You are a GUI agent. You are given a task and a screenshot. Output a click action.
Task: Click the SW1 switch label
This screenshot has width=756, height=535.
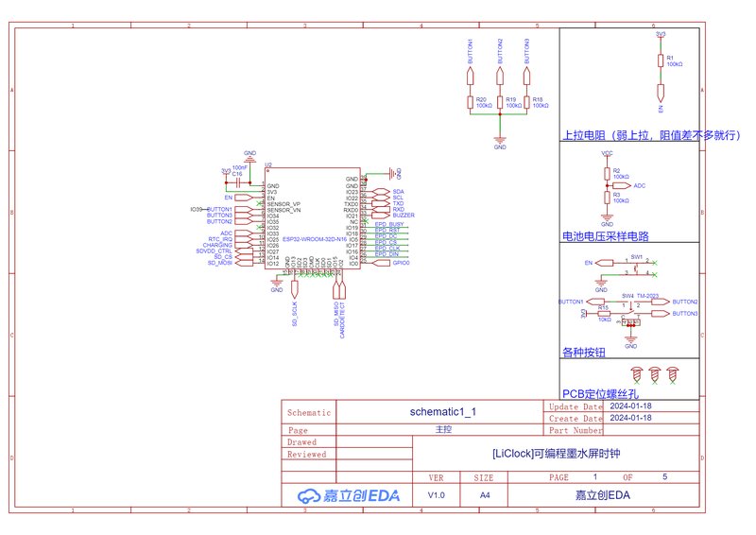click(636, 257)
